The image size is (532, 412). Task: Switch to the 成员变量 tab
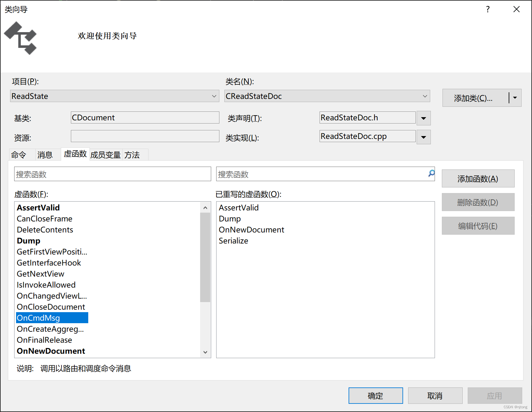(x=105, y=154)
